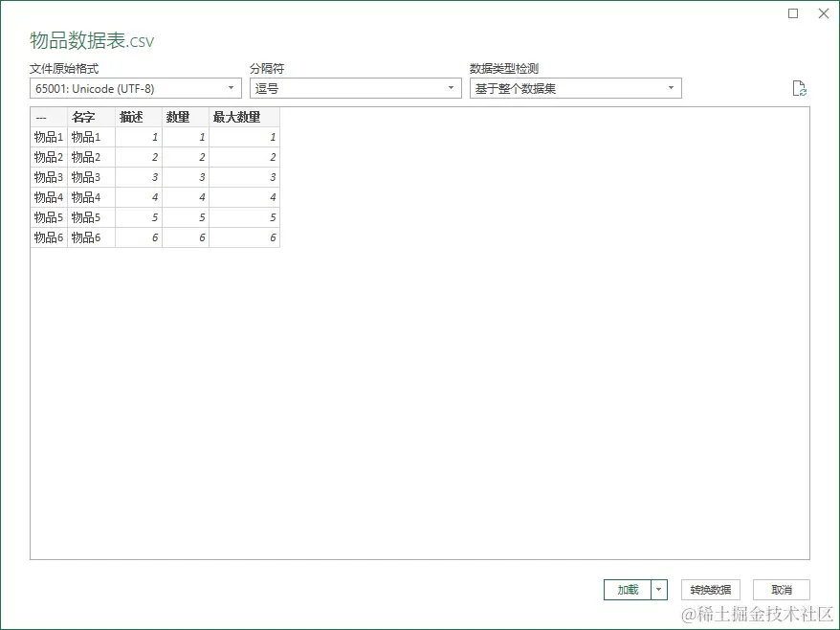
Task: Click the 物品1 row label
Action: point(44,137)
